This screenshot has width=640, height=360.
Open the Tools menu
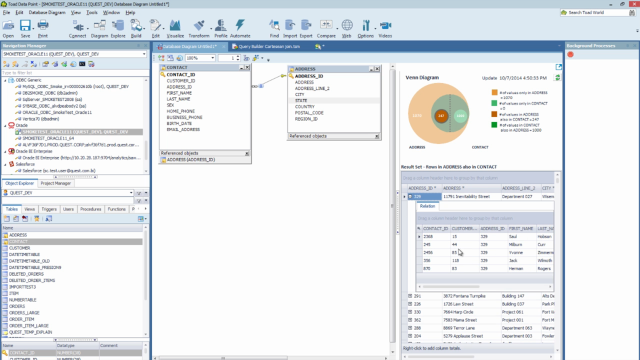[x=92, y=13]
